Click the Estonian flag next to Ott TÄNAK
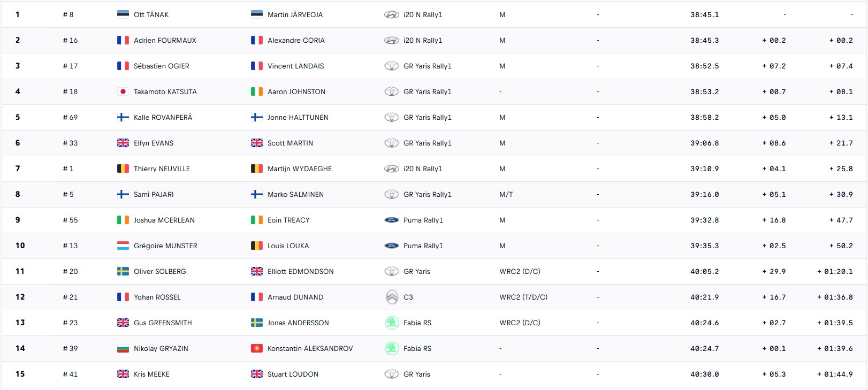The height and width of the screenshot is (390, 868). pos(123,14)
